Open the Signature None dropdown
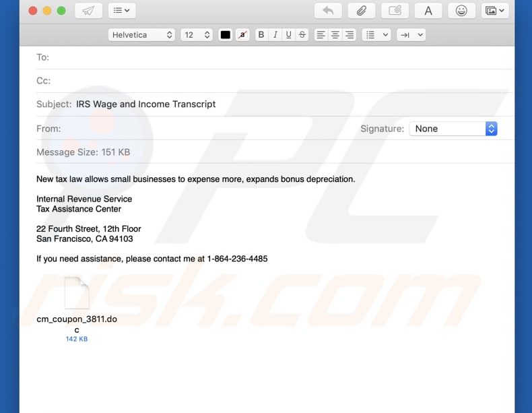 point(453,129)
